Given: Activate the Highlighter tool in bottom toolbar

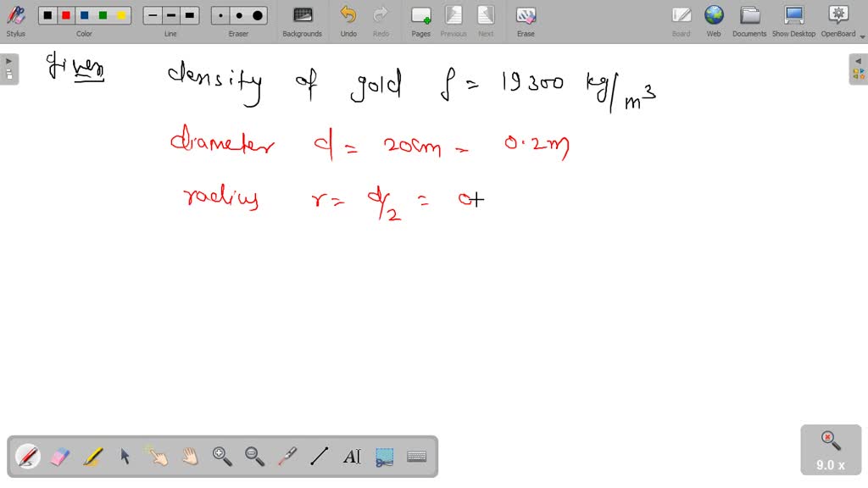Looking at the screenshot, I should tap(92, 457).
